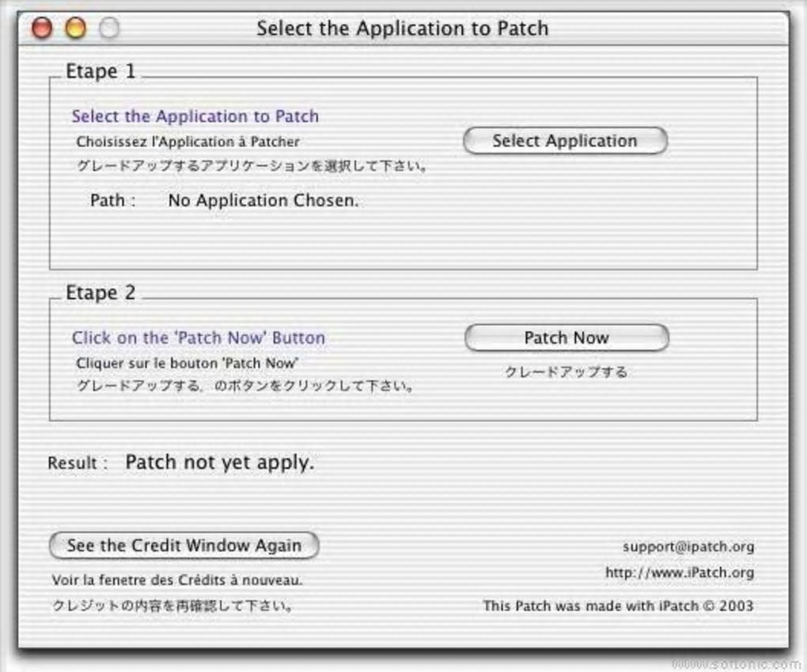
Task: Open the http://www.iPatch.org link
Action: click(x=680, y=572)
